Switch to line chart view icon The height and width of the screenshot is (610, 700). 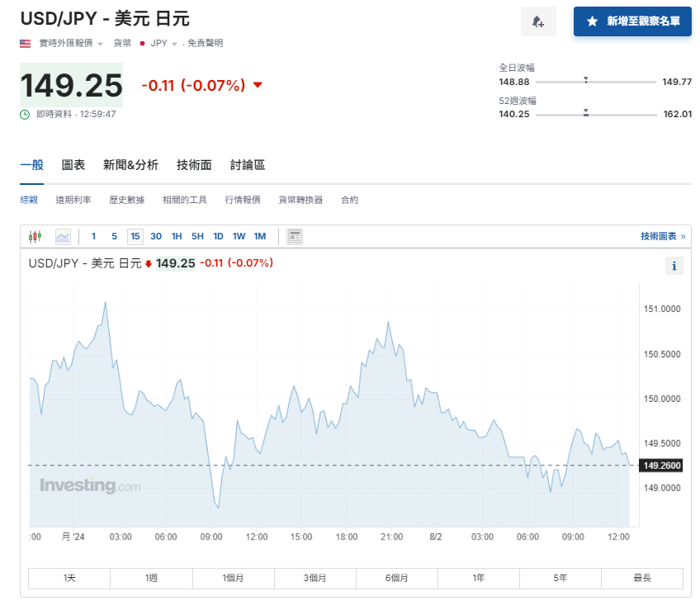tap(64, 236)
